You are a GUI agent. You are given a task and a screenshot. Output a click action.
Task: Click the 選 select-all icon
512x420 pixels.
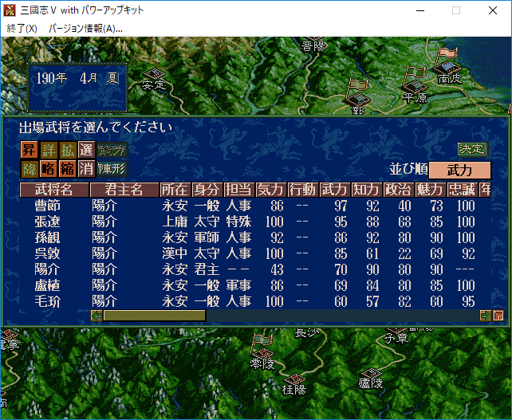[85, 150]
